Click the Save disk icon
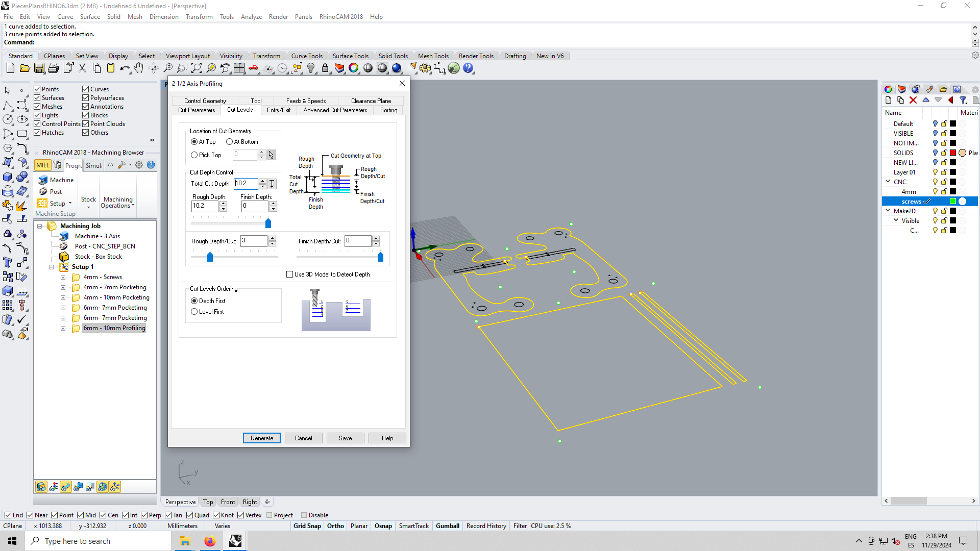 pyautogui.click(x=39, y=68)
